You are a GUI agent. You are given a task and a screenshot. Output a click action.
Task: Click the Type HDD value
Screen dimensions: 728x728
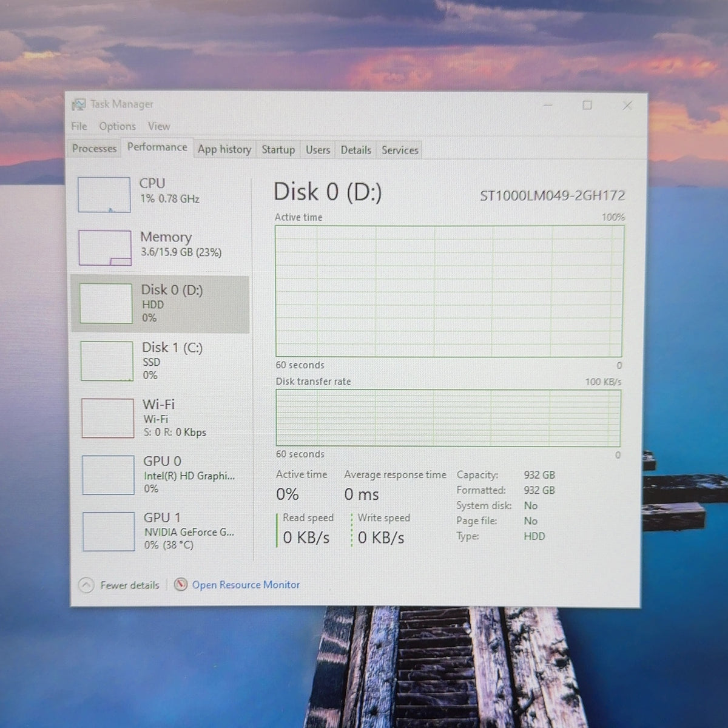pos(534,536)
